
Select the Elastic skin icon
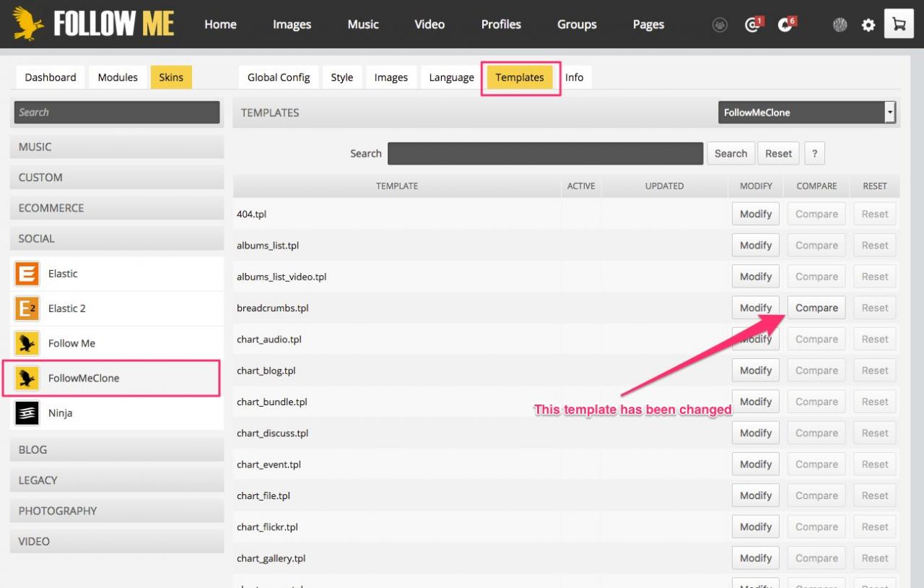[x=27, y=274]
